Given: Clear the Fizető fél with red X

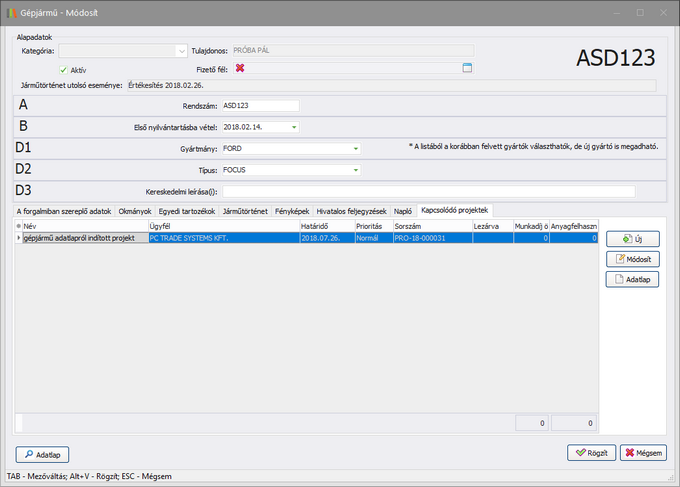Looking at the screenshot, I should tap(240, 68).
